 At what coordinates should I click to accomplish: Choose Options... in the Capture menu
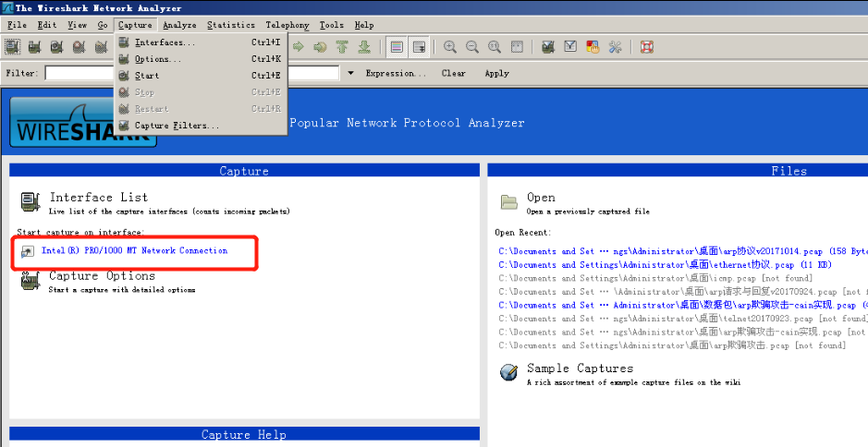(201, 59)
